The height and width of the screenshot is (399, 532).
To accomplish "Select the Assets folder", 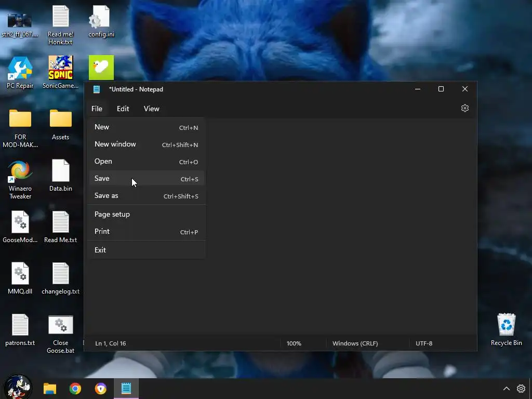I will (60, 125).
